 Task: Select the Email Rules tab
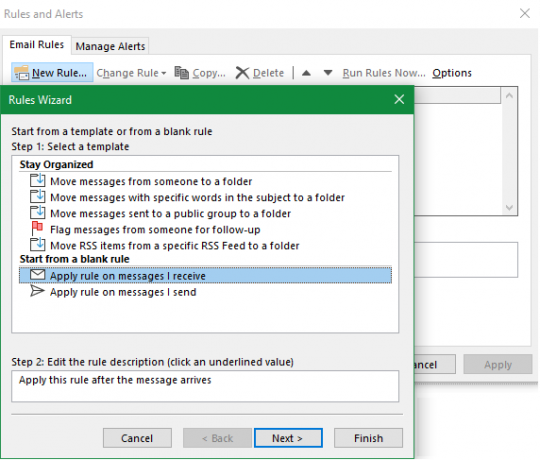(x=37, y=45)
